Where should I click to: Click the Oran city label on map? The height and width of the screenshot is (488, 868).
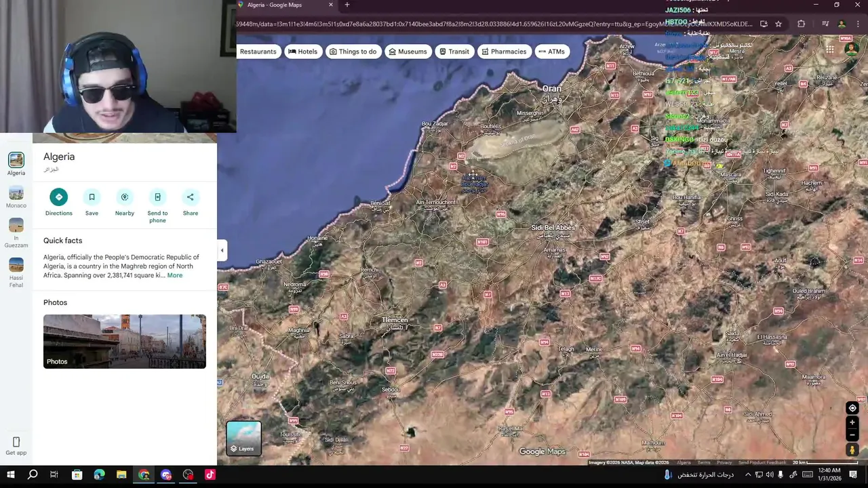click(551, 89)
